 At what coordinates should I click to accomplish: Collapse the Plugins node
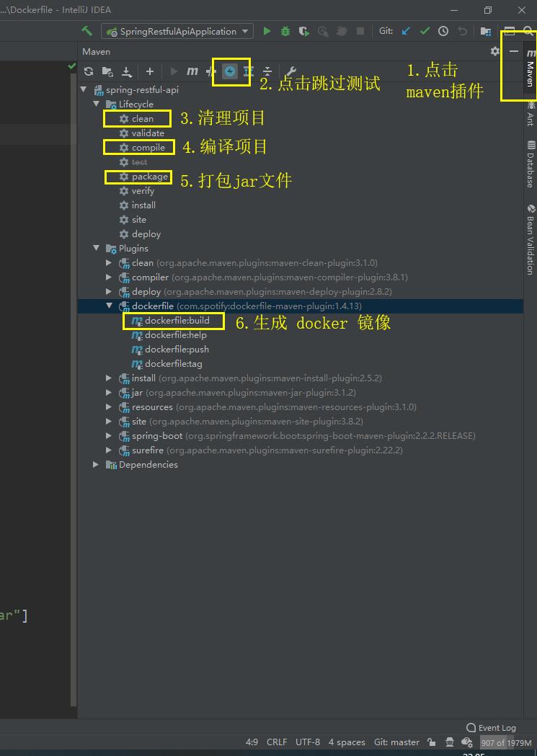pyautogui.click(x=97, y=249)
